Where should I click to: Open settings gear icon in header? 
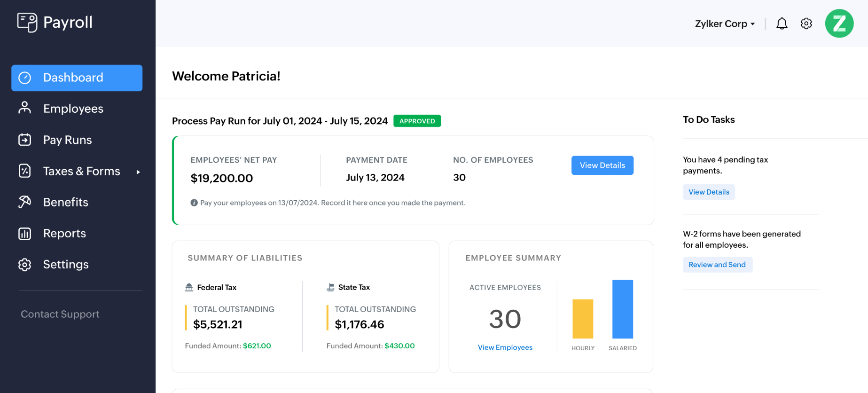click(806, 24)
